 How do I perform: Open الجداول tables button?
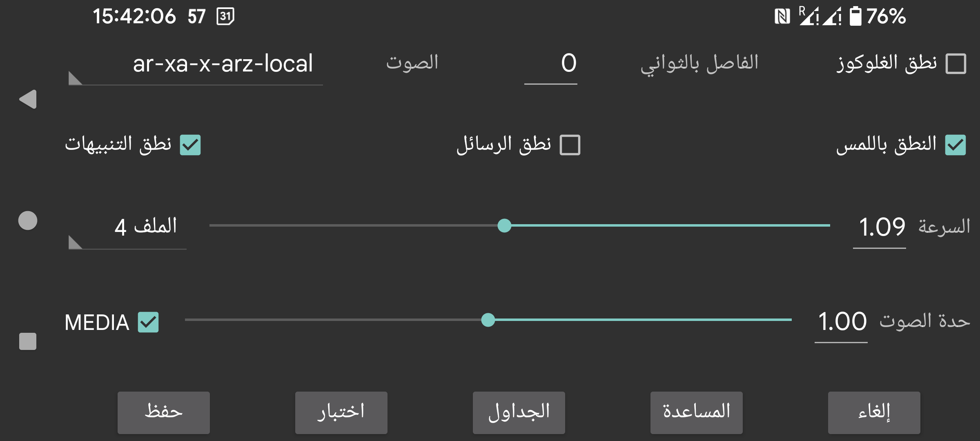click(519, 412)
